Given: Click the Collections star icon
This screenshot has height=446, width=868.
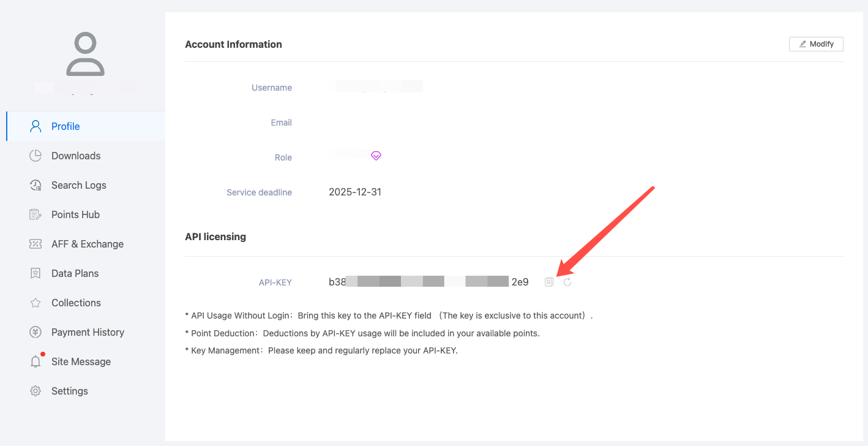Looking at the screenshot, I should point(36,303).
